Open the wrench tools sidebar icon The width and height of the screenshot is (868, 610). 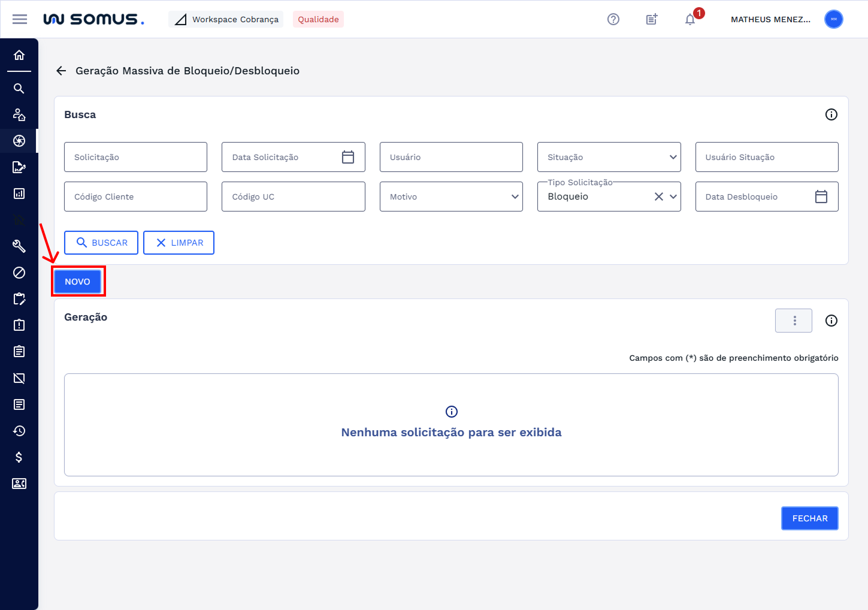(x=19, y=246)
